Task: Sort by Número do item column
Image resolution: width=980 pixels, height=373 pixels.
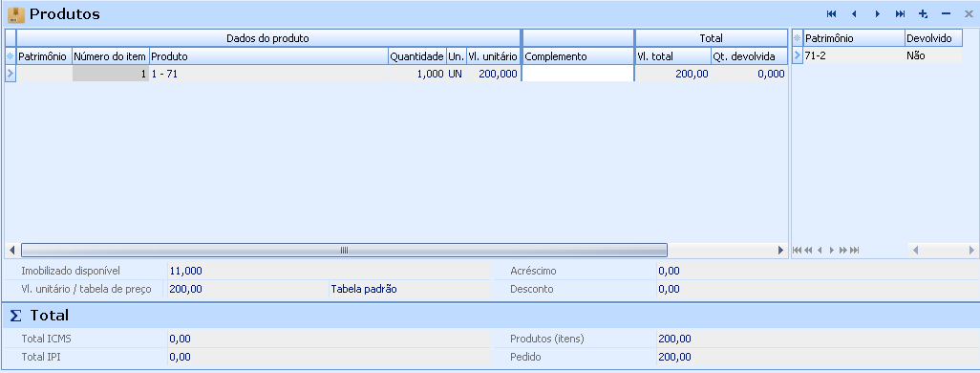Action: click(111, 56)
